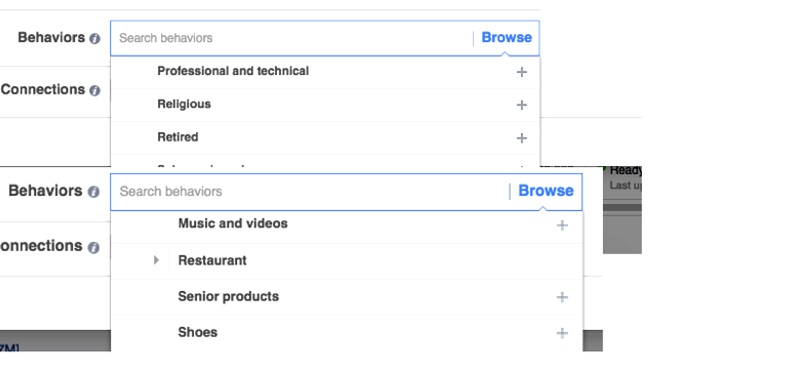Click the plus icon beside Retired

click(x=521, y=138)
